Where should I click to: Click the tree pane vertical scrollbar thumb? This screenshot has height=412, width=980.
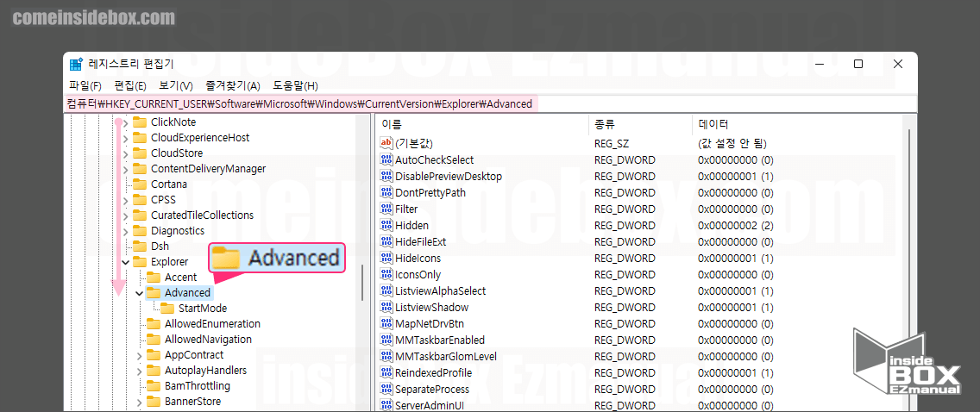(362, 283)
